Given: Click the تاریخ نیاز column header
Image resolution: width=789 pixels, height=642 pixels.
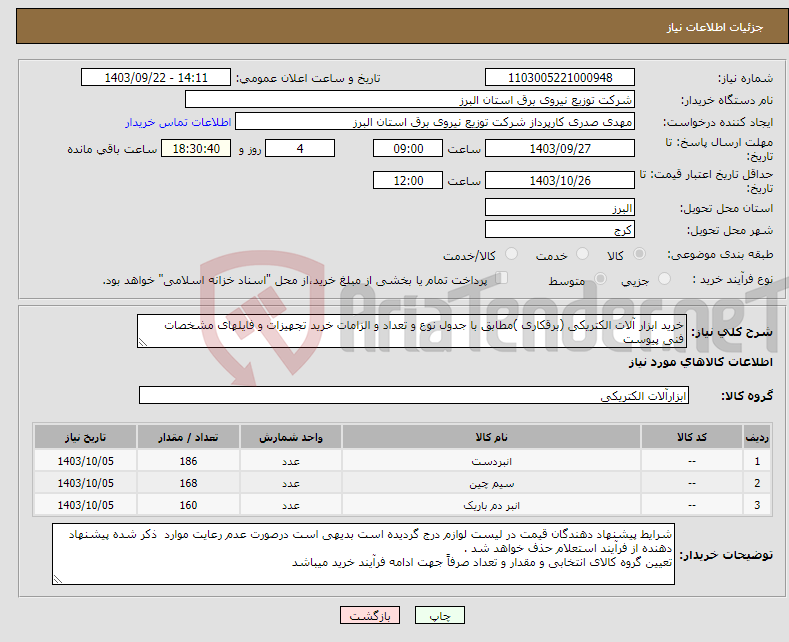Looking at the screenshot, I should [85, 437].
